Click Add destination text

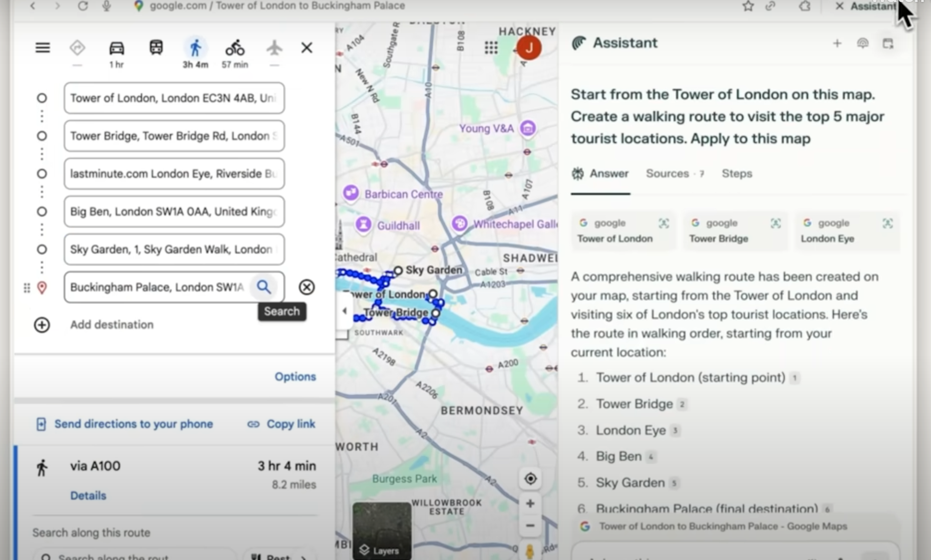click(112, 325)
